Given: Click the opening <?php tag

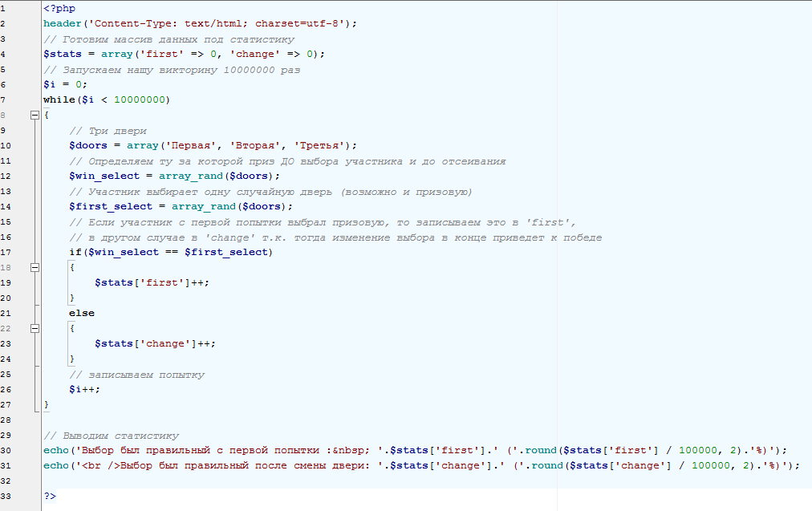Looking at the screenshot, I should click(59, 9).
